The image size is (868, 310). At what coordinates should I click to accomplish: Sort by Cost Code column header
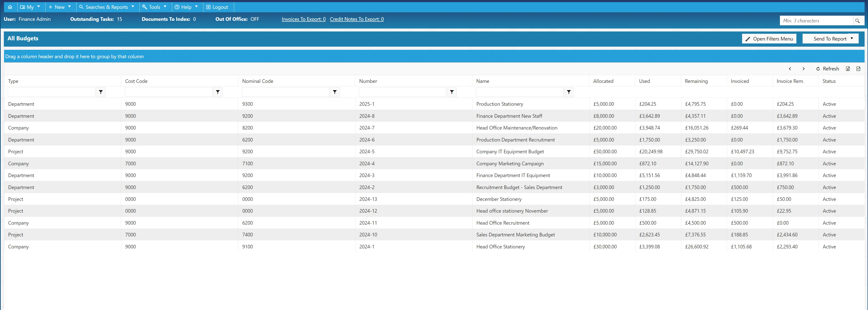(x=136, y=81)
